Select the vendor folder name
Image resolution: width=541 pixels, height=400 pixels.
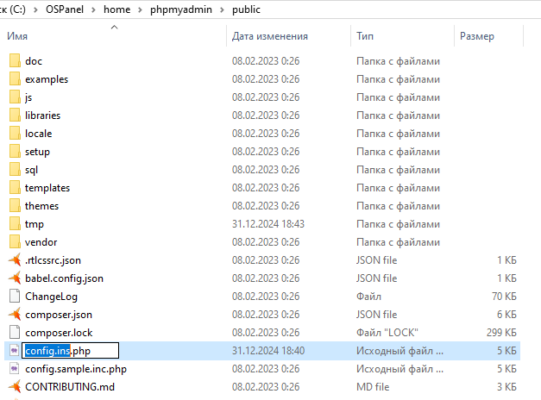[x=41, y=242]
